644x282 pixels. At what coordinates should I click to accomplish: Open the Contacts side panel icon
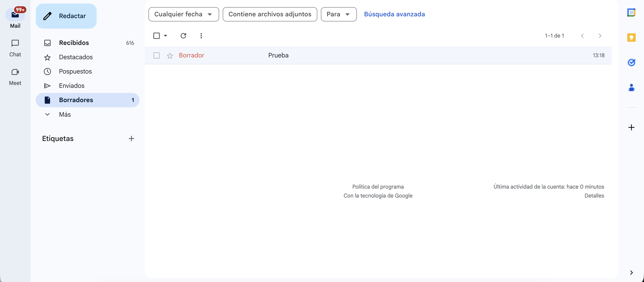click(631, 87)
